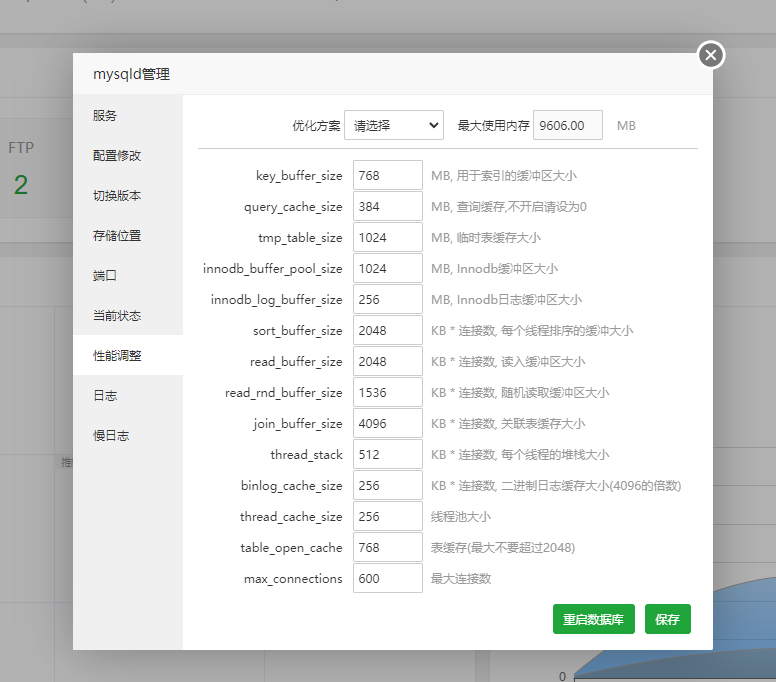
Task: Click the join_buffer_size input field
Action: pyautogui.click(x=387, y=424)
